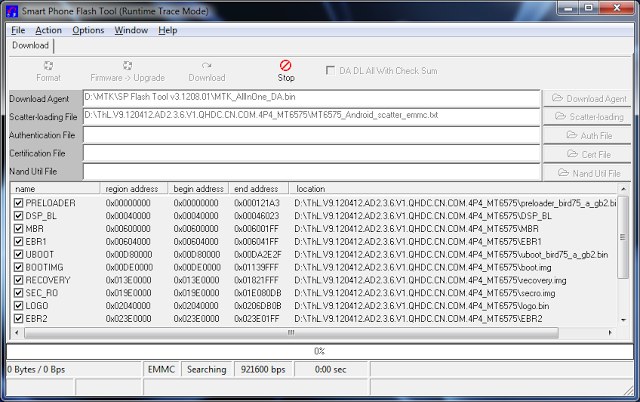Click the name column header
This screenshot has width=640, height=402.
coord(55,189)
